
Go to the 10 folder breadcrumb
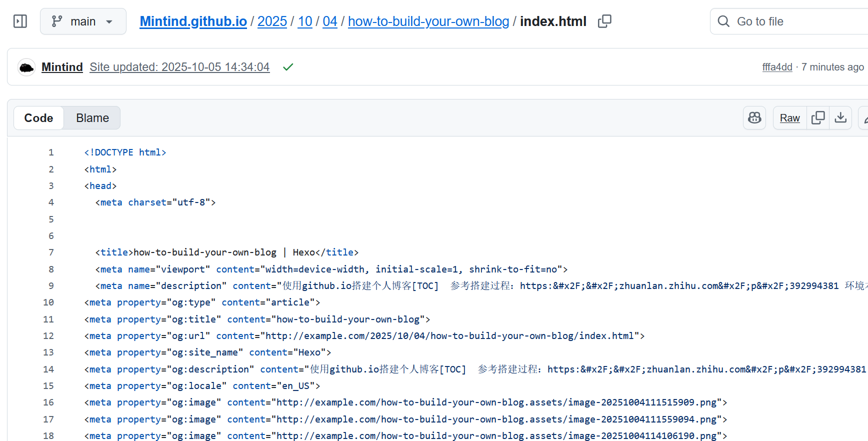(x=305, y=21)
